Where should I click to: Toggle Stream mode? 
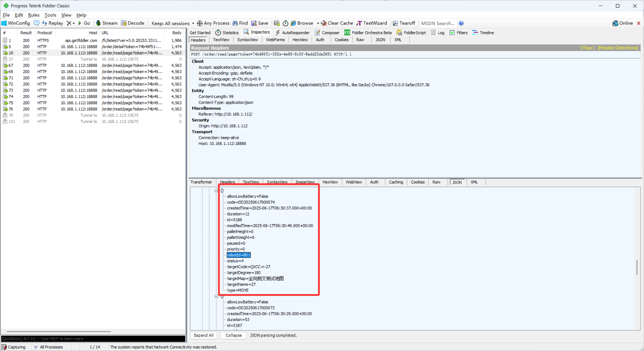(107, 23)
